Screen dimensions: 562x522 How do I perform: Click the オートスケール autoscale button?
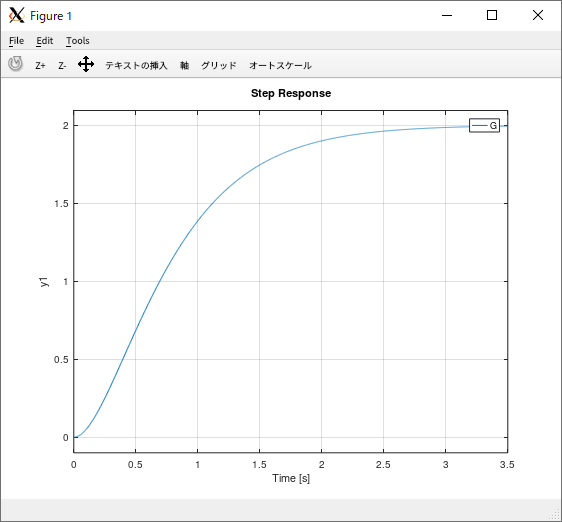coord(280,65)
